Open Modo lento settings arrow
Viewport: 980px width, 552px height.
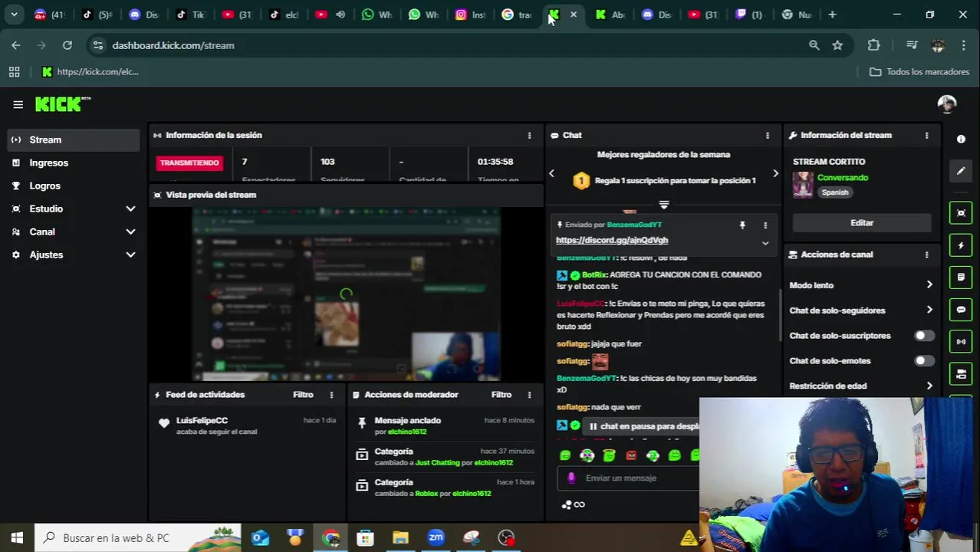[929, 285]
